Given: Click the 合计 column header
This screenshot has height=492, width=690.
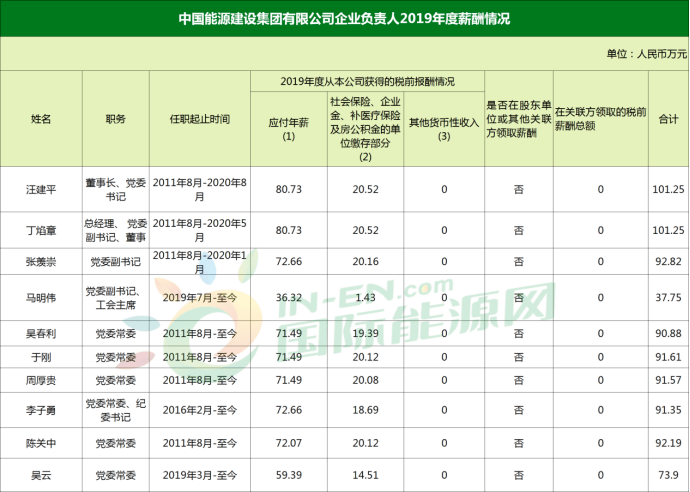Looking at the screenshot, I should [x=668, y=119].
